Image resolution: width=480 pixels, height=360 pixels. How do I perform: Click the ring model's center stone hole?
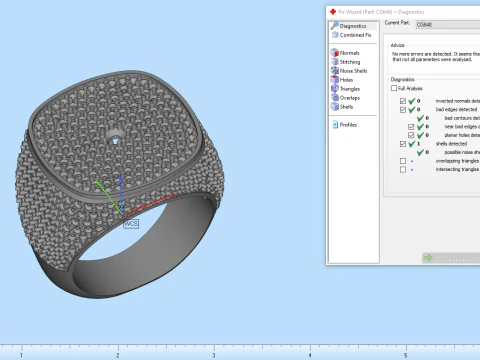click(115, 140)
